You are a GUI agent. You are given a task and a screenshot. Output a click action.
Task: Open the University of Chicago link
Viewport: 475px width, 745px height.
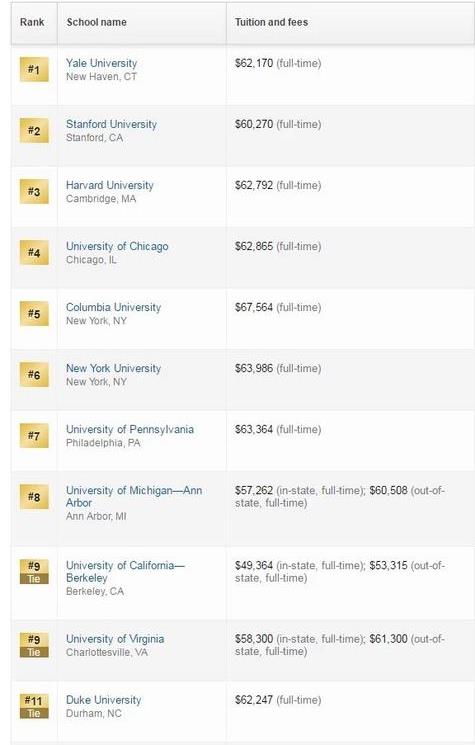(x=117, y=246)
